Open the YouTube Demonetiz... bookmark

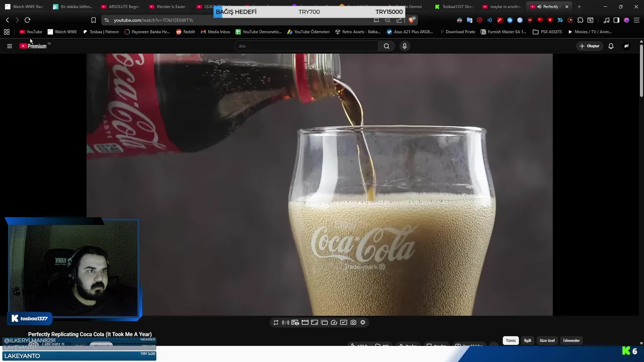click(x=259, y=32)
